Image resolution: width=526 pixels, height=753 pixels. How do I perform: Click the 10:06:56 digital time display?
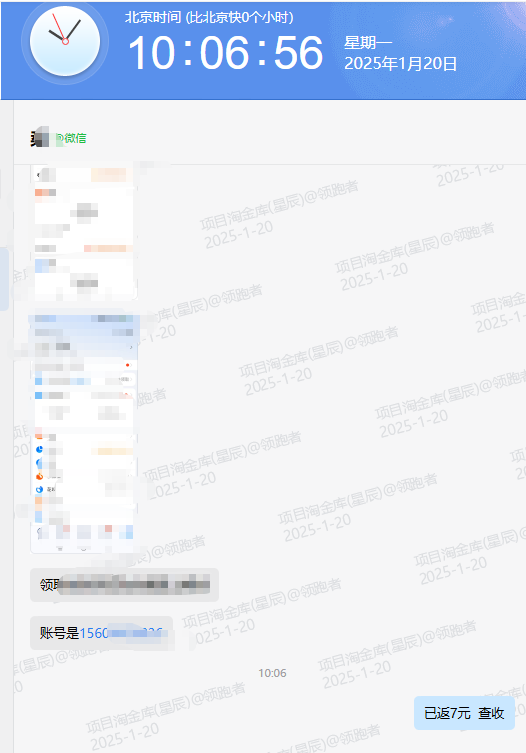click(x=226, y=52)
